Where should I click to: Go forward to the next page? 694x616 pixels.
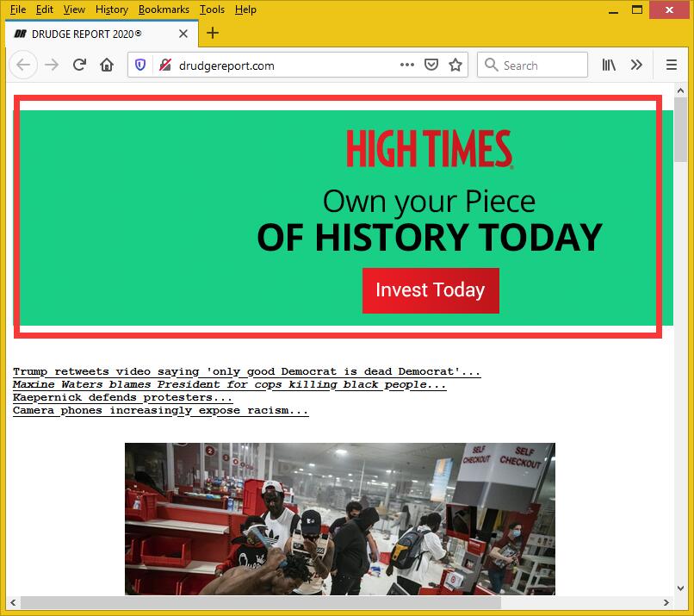[x=52, y=65]
